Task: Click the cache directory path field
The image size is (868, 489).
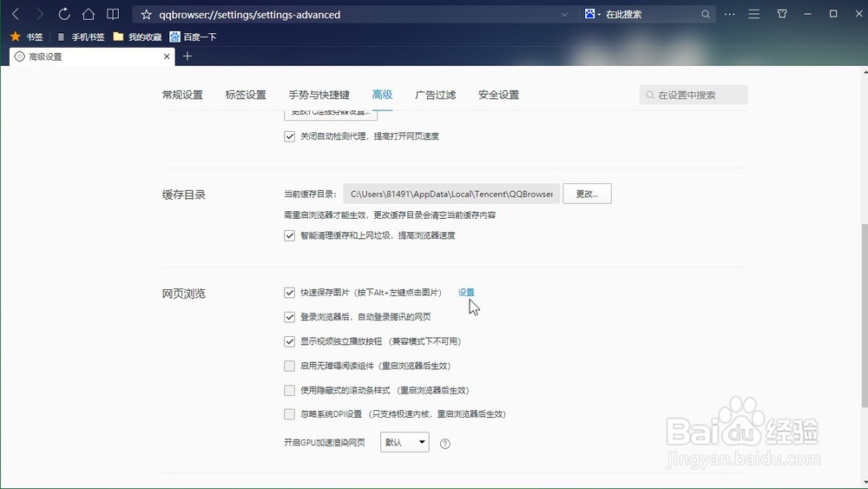Action: pyautogui.click(x=451, y=194)
